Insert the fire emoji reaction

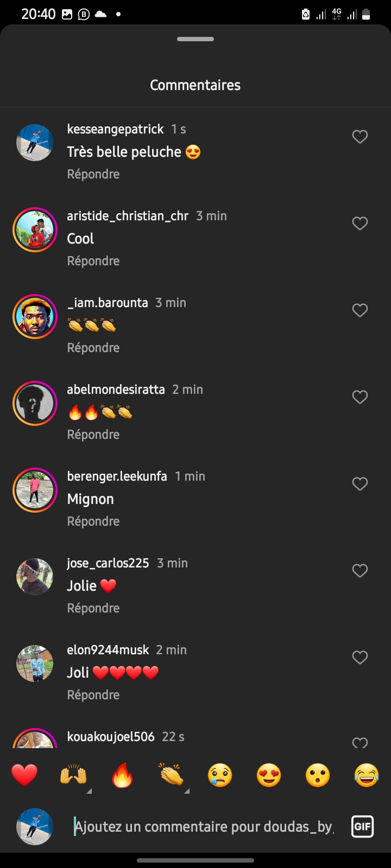click(x=122, y=775)
